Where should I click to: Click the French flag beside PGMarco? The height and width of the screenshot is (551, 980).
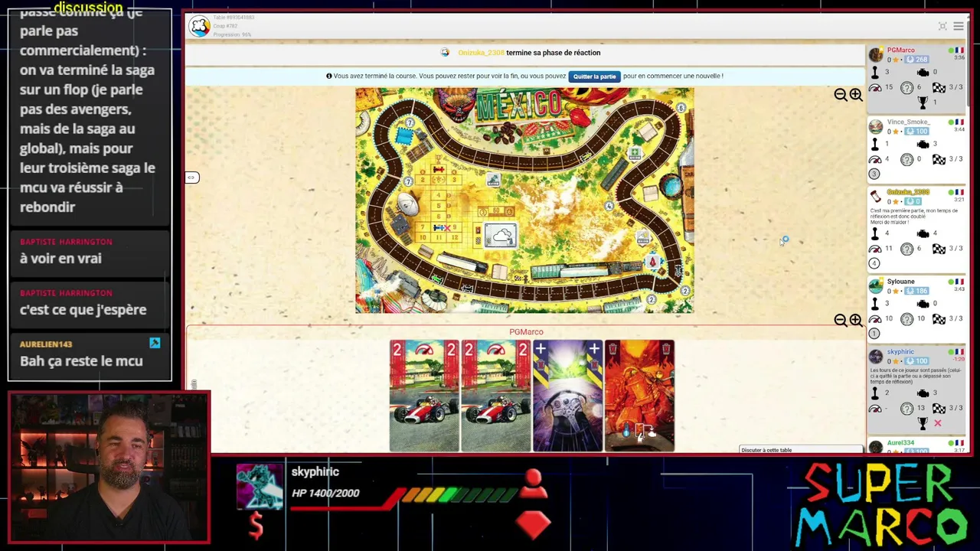pyautogui.click(x=959, y=51)
